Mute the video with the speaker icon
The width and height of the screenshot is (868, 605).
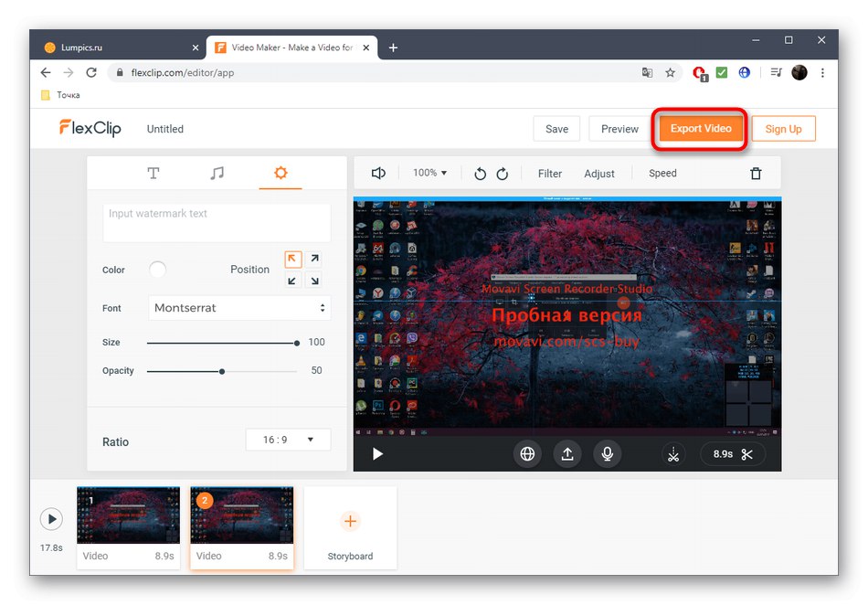click(378, 174)
